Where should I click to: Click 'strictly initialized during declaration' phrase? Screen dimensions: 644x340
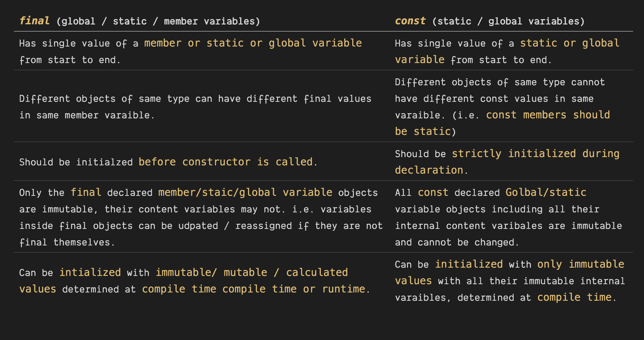coord(535,154)
